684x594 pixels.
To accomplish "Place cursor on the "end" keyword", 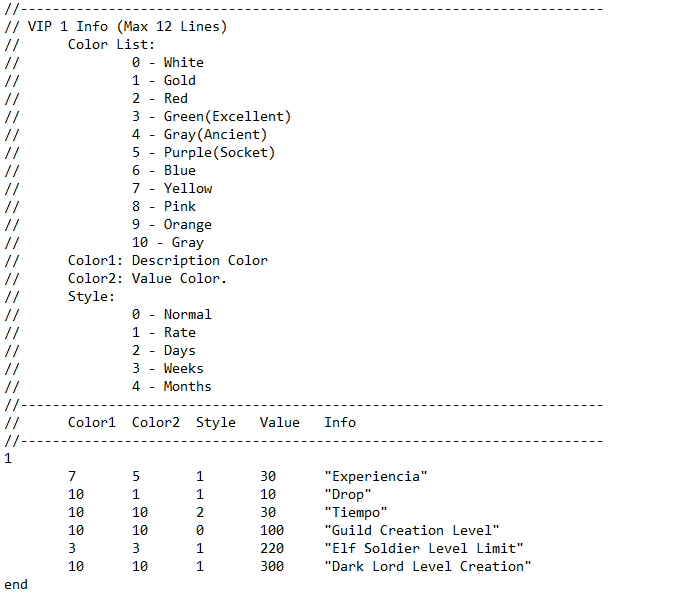I will (x=16, y=584).
